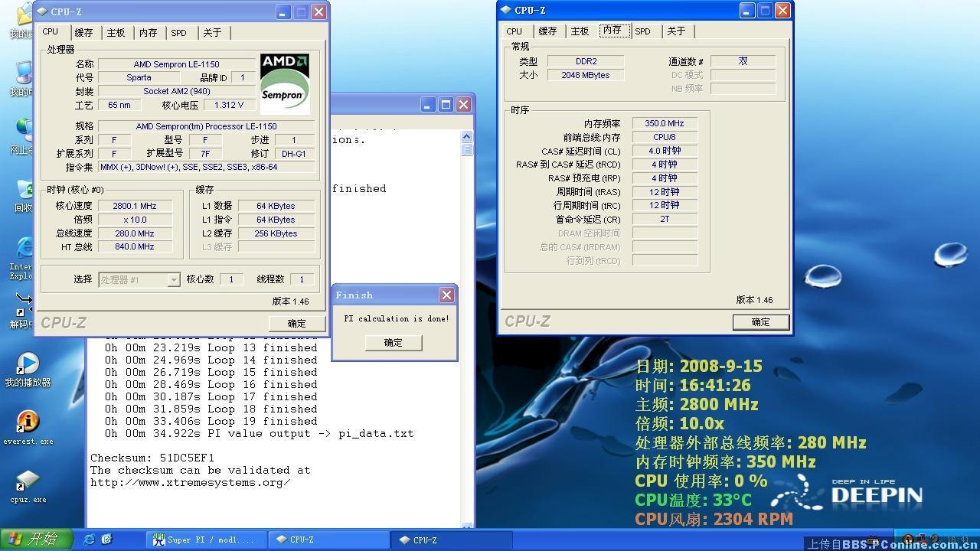The height and width of the screenshot is (551, 980).
Task: Open the cpuz.exe desktop icon
Action: [x=28, y=481]
